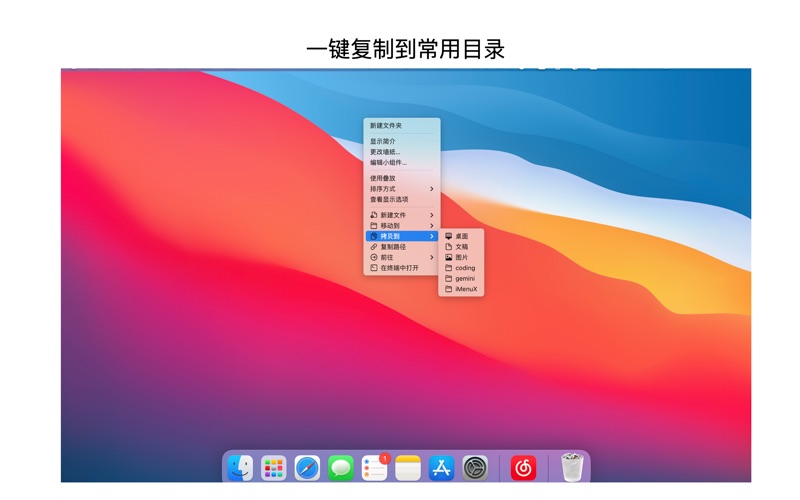Copy to 文稿 in the submenu
The height and width of the screenshot is (500, 800).
coord(461,247)
